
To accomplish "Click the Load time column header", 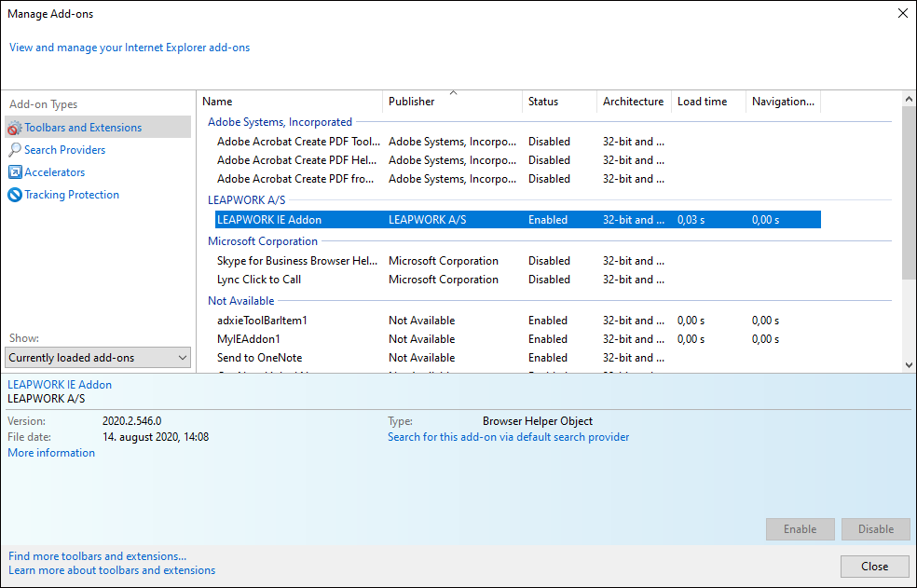I will pos(707,102).
